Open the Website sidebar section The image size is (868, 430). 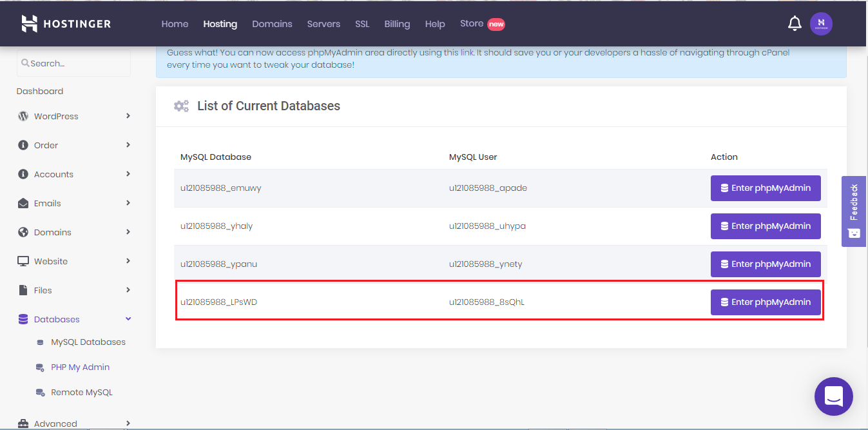click(51, 261)
